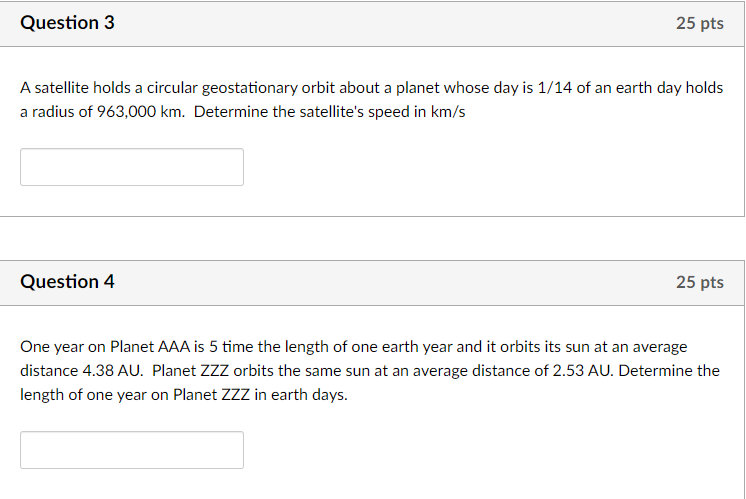The height and width of the screenshot is (499, 746).
Task: Click the km/s unit text
Action: coord(446,112)
